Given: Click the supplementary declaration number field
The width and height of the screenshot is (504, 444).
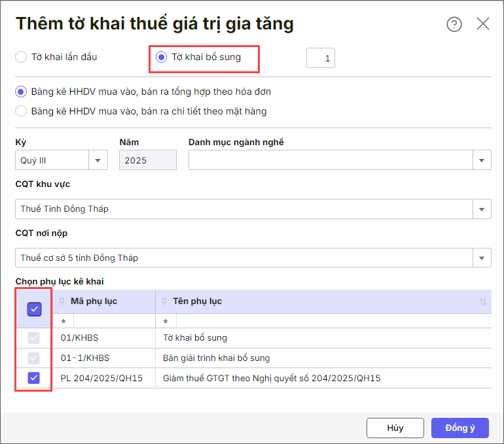Looking at the screenshot, I should click(321, 58).
